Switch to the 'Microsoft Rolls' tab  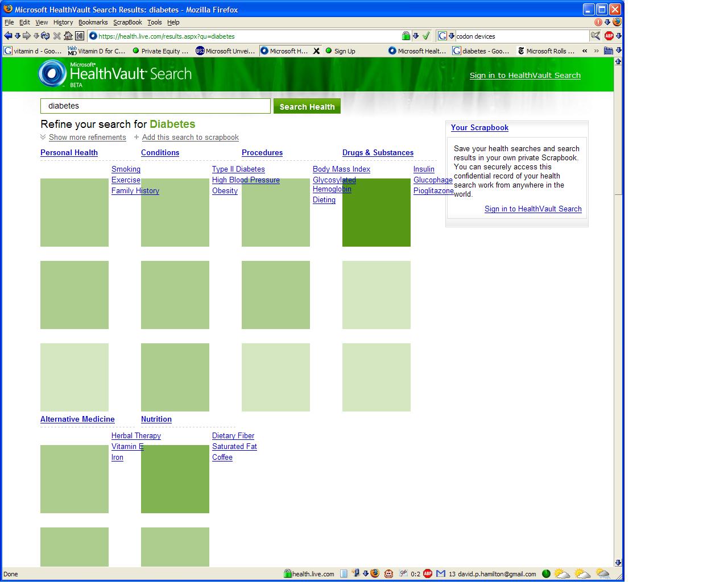[547, 51]
